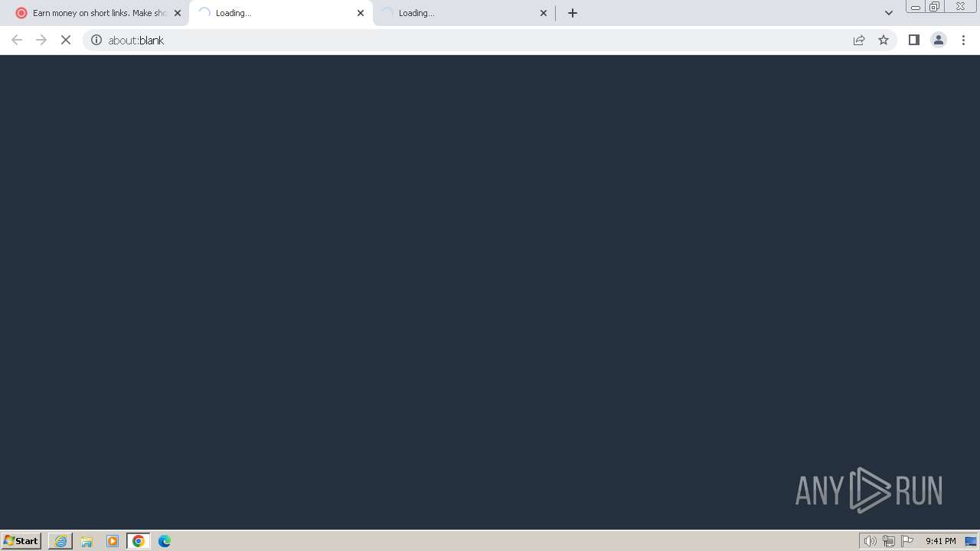
Task: Go back to the previous page
Action: 17,40
